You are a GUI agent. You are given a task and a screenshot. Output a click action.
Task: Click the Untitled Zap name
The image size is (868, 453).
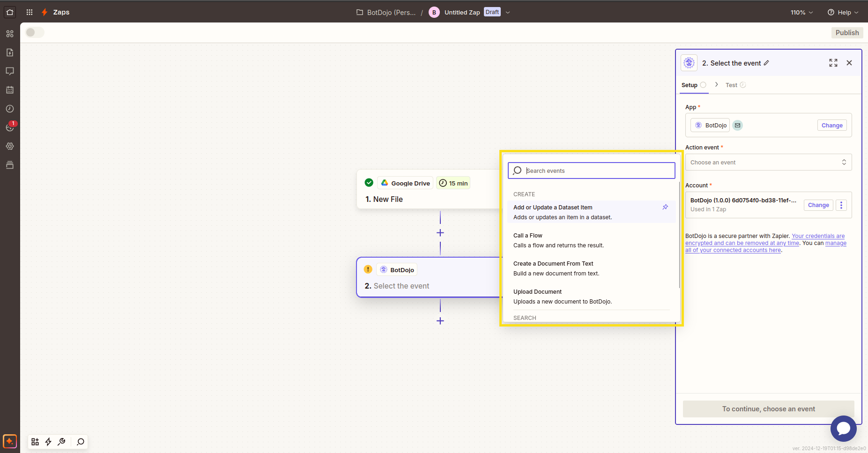click(462, 13)
